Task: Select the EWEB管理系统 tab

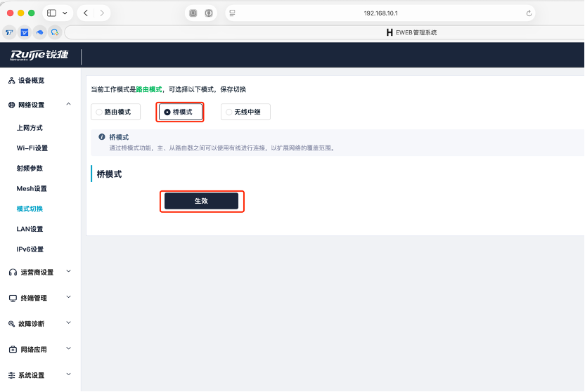Action: pyautogui.click(x=411, y=32)
